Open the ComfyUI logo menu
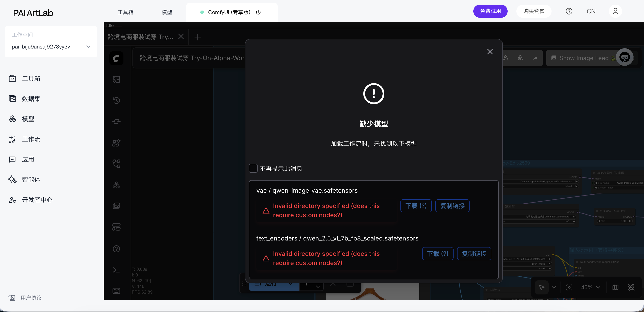644x312 pixels. click(116, 58)
